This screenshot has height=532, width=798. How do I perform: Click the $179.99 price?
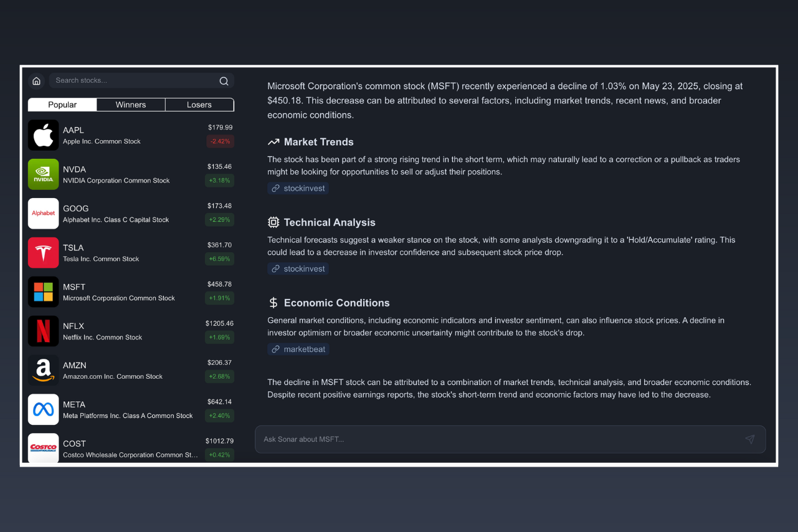(x=220, y=128)
